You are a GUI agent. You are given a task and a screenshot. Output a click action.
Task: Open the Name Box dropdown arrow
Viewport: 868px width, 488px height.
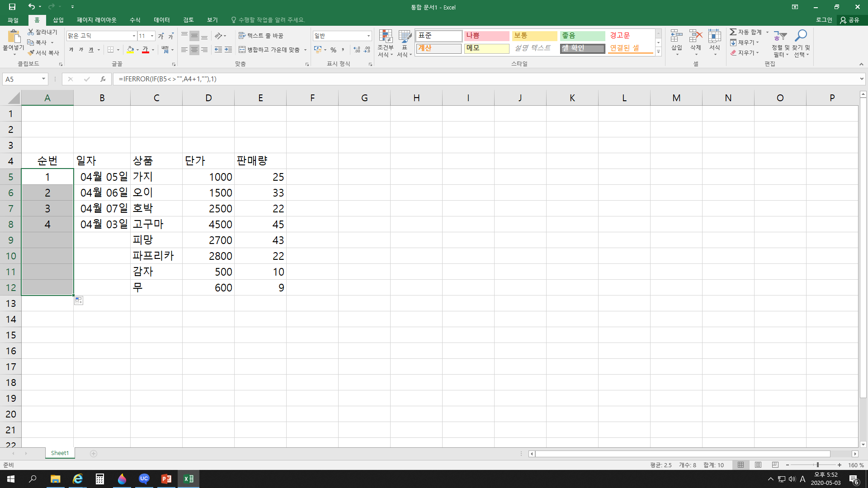click(x=43, y=79)
